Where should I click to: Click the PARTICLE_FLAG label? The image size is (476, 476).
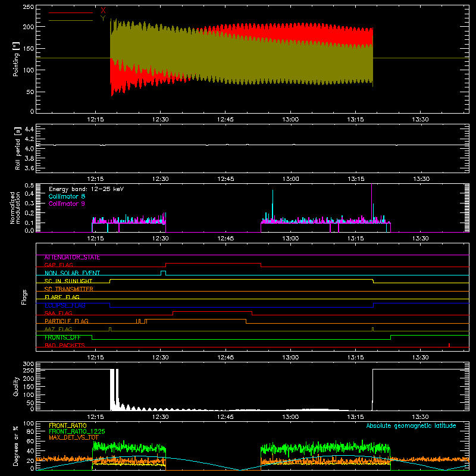tap(67, 321)
